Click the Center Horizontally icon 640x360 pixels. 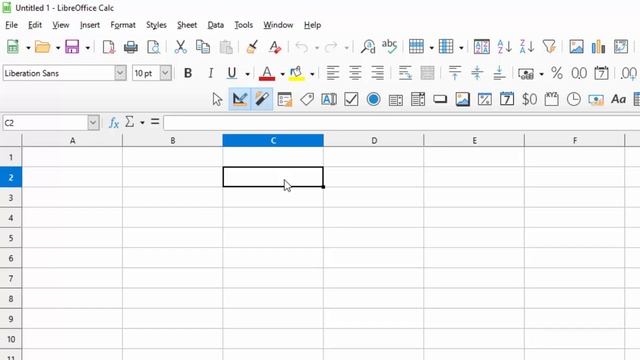tap(355, 73)
